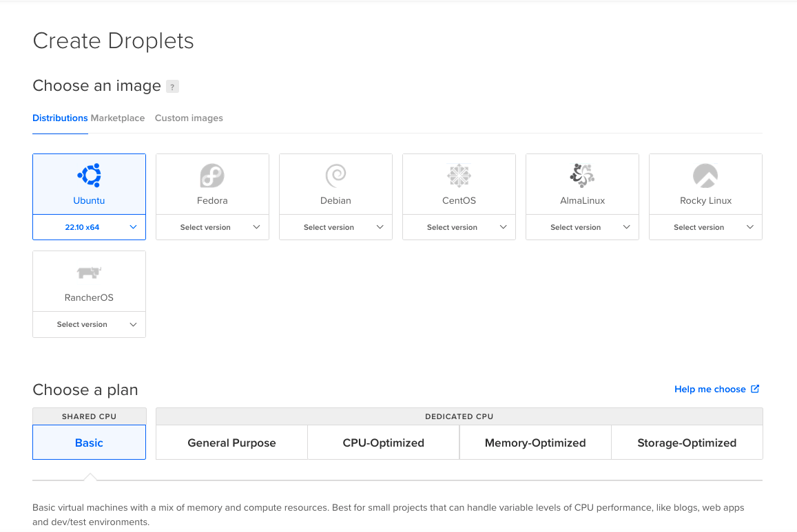Choose the CPU-Optimized plan
Image resolution: width=797 pixels, height=532 pixels.
pos(383,443)
